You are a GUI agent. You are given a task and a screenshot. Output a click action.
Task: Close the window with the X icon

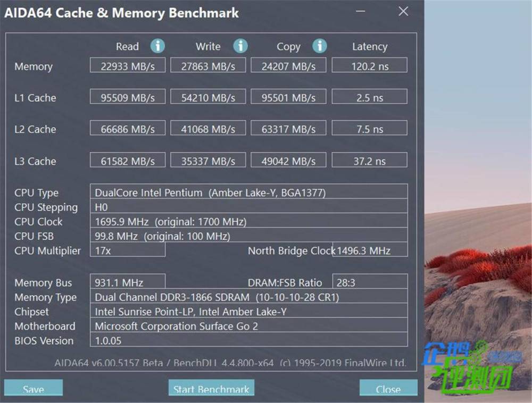tap(403, 11)
